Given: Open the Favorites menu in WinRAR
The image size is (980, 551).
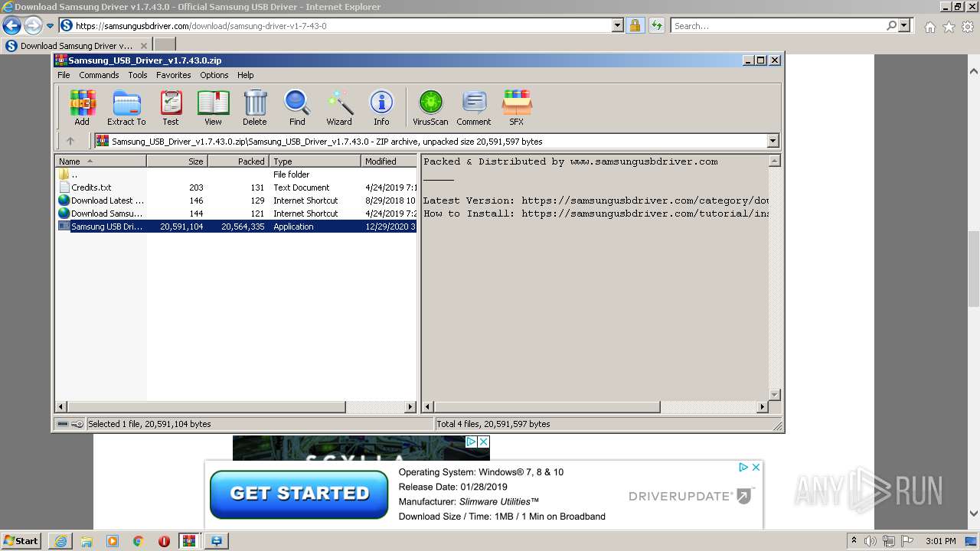Looking at the screenshot, I should [174, 75].
